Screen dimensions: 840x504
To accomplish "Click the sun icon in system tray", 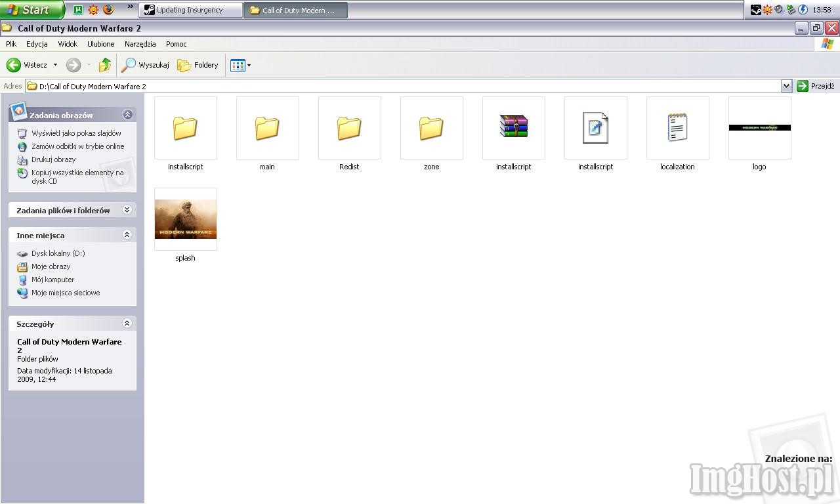I will click(x=767, y=10).
